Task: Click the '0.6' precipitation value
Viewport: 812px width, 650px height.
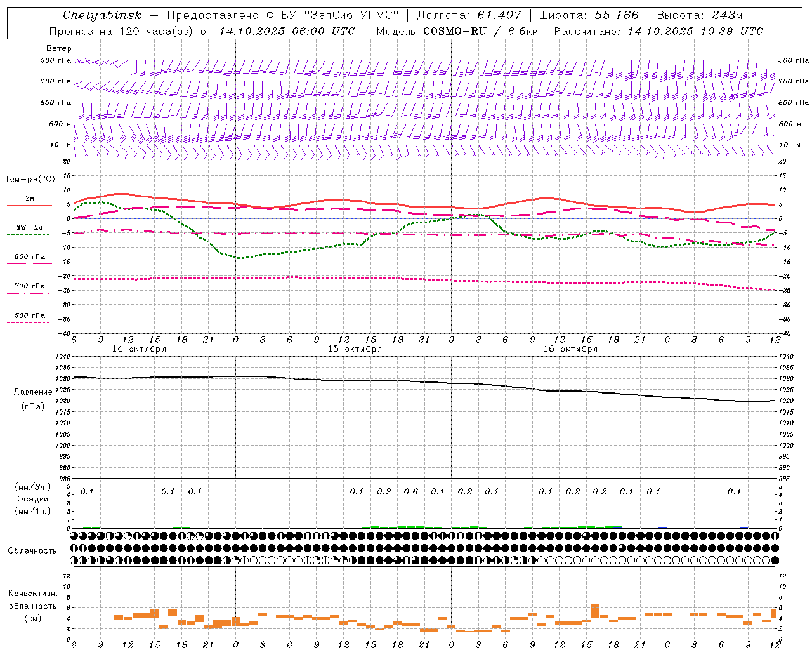Action: click(x=411, y=491)
